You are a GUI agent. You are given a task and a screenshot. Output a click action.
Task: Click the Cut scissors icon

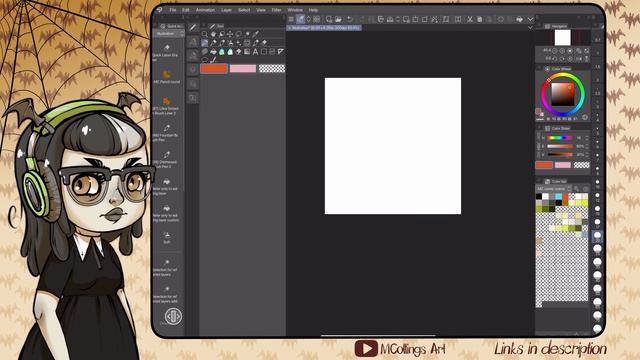coord(470,19)
